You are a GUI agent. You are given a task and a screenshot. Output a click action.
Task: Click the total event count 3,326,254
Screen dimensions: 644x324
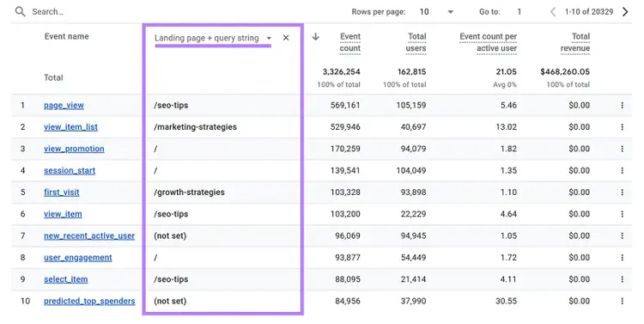pos(341,71)
